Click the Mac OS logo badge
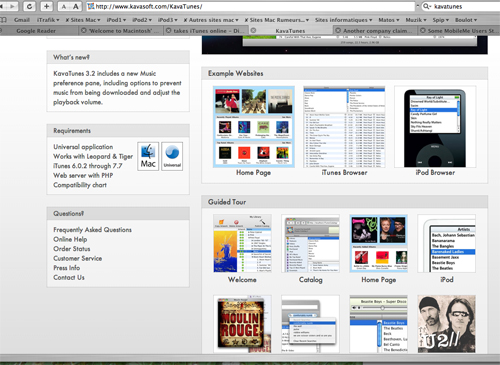 pyautogui.click(x=148, y=156)
